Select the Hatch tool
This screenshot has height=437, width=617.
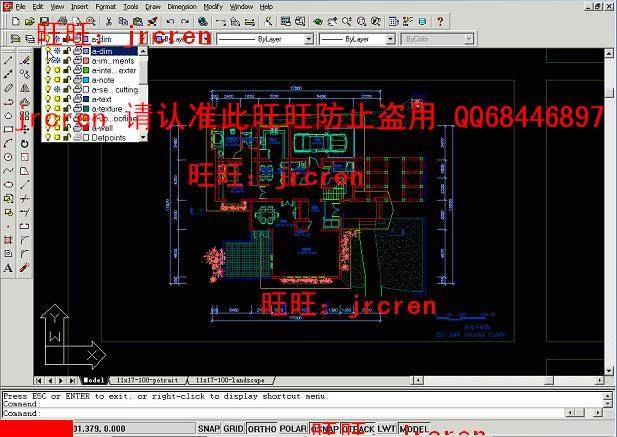[x=8, y=240]
